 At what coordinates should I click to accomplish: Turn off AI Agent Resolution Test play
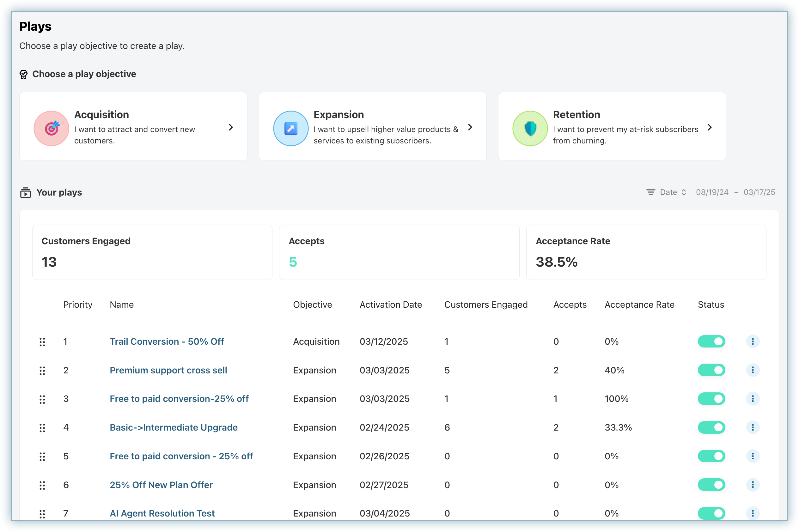click(x=711, y=513)
